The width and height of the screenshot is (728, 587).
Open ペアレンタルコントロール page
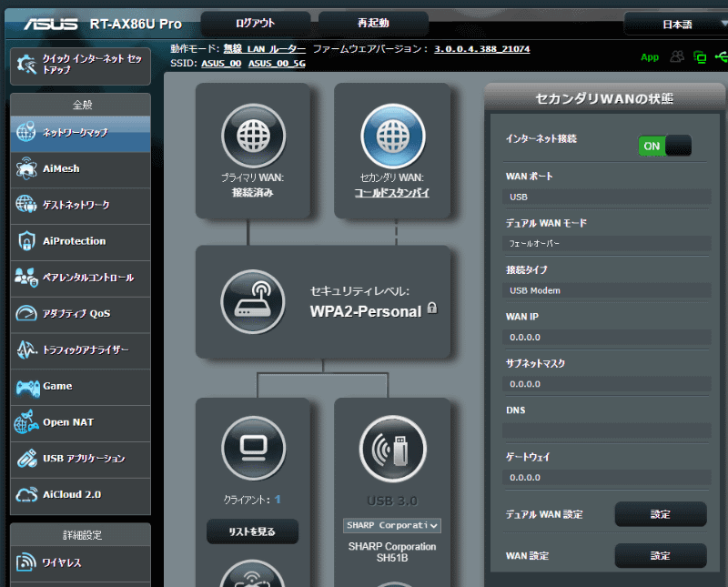[80, 278]
